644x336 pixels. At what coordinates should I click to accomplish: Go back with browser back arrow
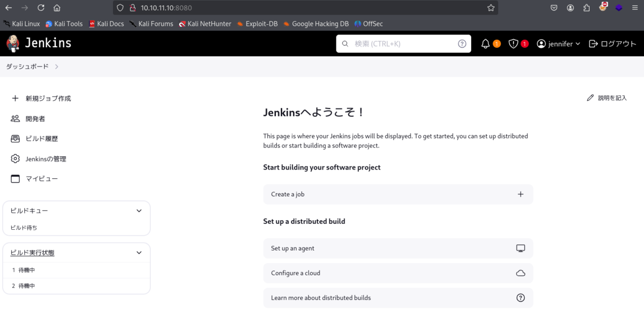pyautogui.click(x=8, y=8)
